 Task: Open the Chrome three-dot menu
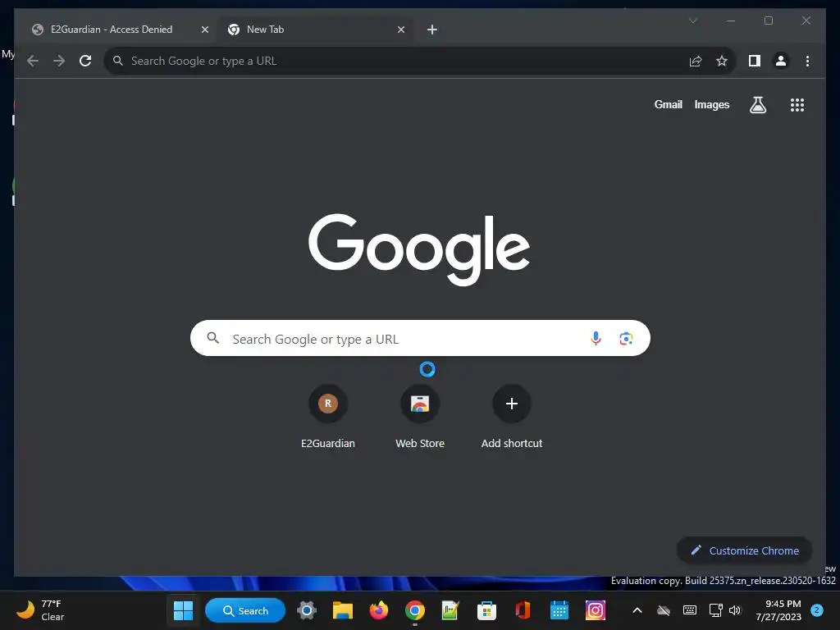point(807,61)
